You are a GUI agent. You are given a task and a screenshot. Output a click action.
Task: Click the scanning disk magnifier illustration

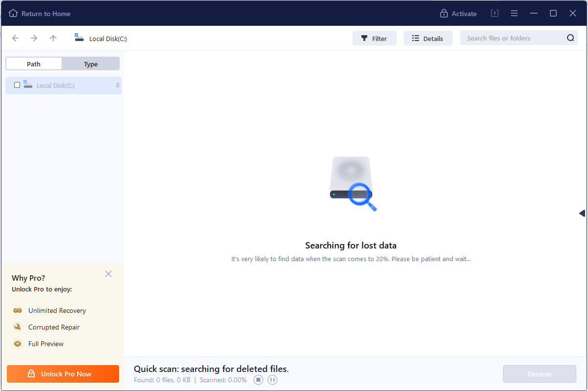pos(352,184)
